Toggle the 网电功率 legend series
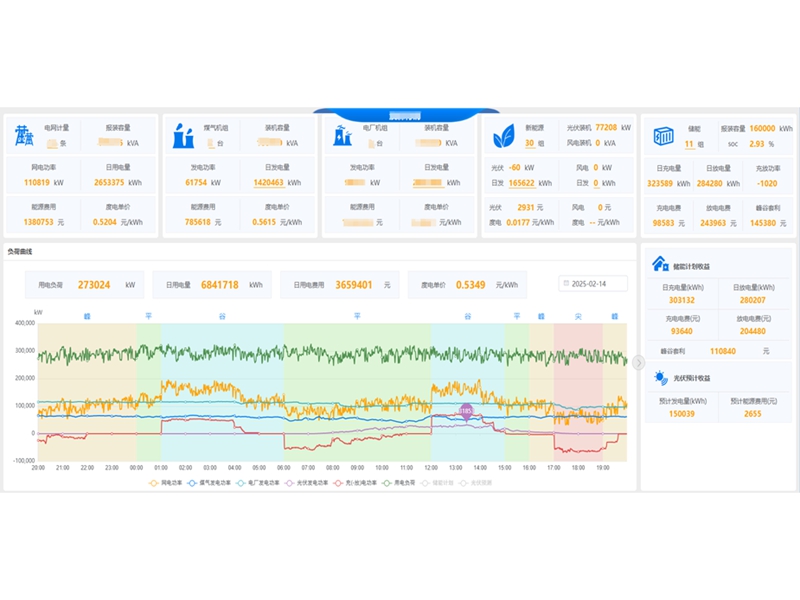The width and height of the screenshot is (800, 600). coord(165,482)
